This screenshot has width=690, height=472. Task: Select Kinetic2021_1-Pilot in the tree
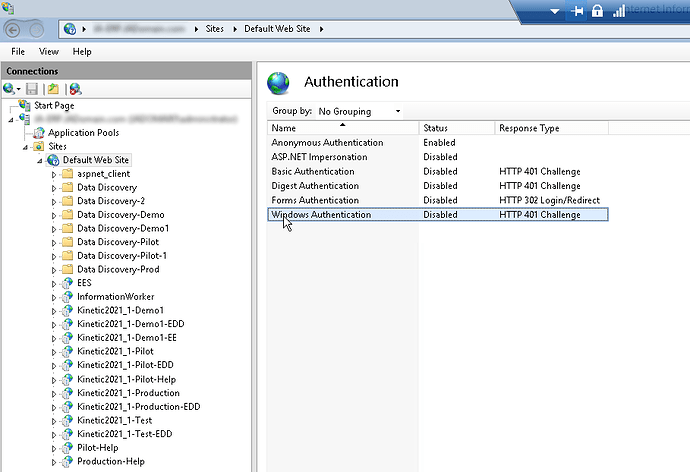115,351
